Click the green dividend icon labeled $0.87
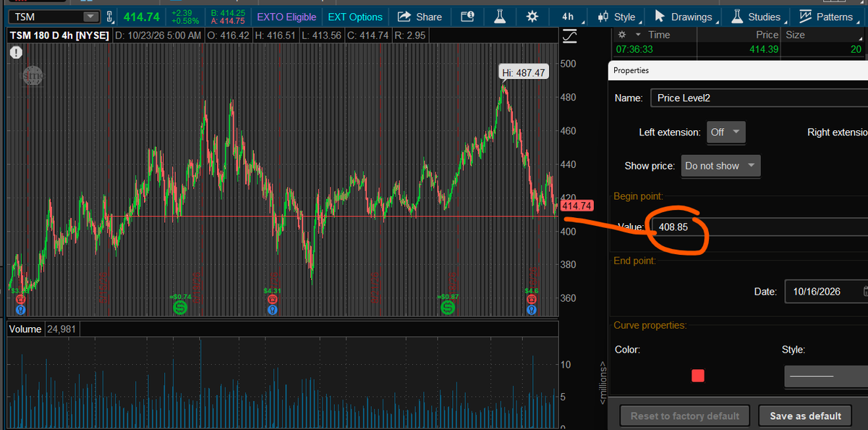Image resolution: width=868 pixels, height=430 pixels. [448, 308]
